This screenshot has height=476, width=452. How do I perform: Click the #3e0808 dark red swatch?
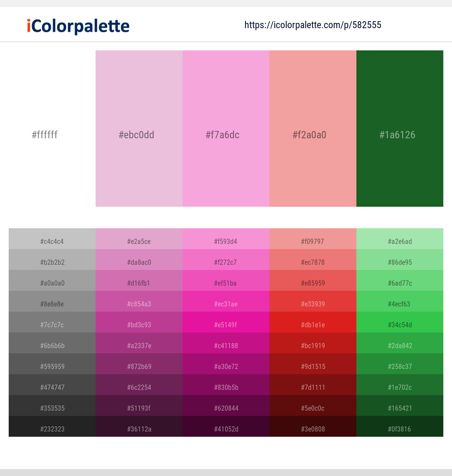pos(313,429)
